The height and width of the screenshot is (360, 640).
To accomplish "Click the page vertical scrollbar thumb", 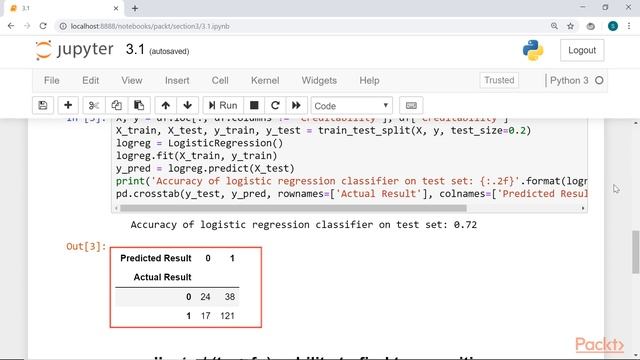I will pyautogui.click(x=636, y=252).
